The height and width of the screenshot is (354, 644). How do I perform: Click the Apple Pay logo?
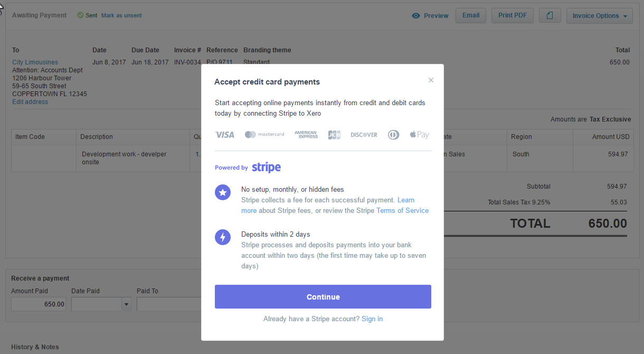pyautogui.click(x=419, y=135)
